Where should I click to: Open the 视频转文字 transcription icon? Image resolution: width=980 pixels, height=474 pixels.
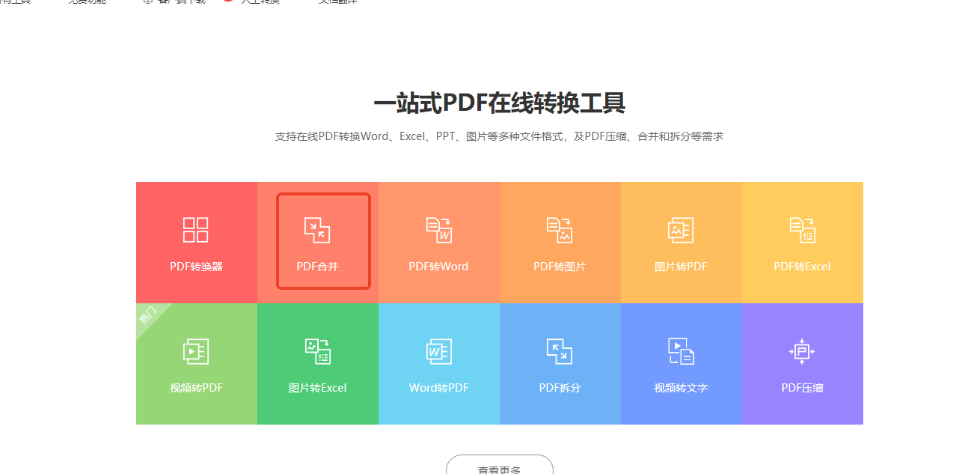pyautogui.click(x=681, y=351)
